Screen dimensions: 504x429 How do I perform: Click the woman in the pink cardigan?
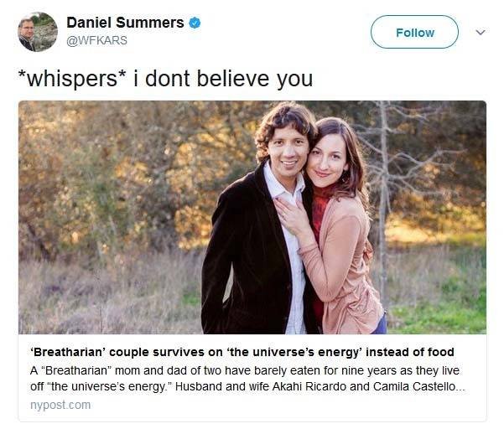point(340,243)
